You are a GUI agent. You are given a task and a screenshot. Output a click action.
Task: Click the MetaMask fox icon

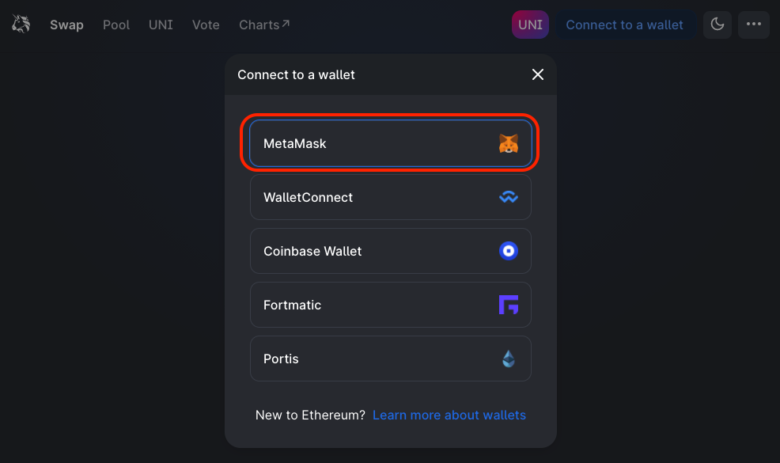(x=508, y=143)
